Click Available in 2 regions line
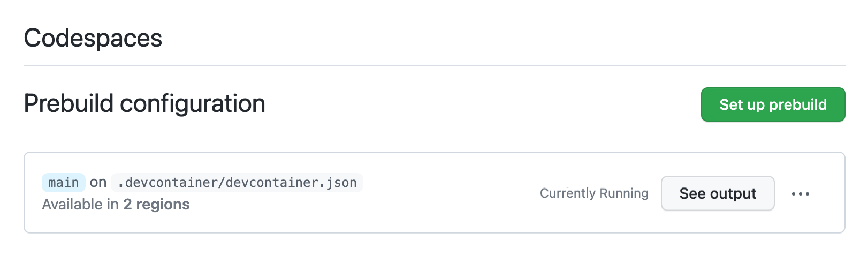The height and width of the screenshot is (255, 868). pyautogui.click(x=116, y=205)
